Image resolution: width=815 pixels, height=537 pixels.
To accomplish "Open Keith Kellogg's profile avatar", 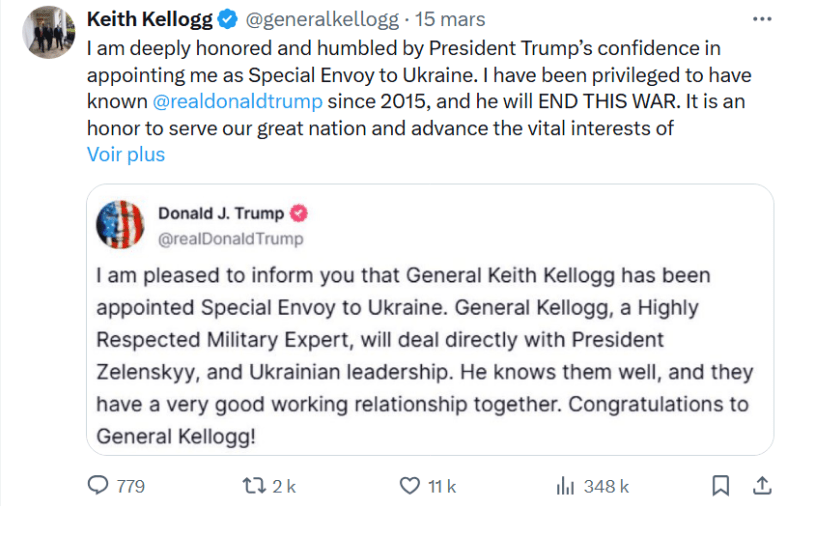I will (x=48, y=32).
